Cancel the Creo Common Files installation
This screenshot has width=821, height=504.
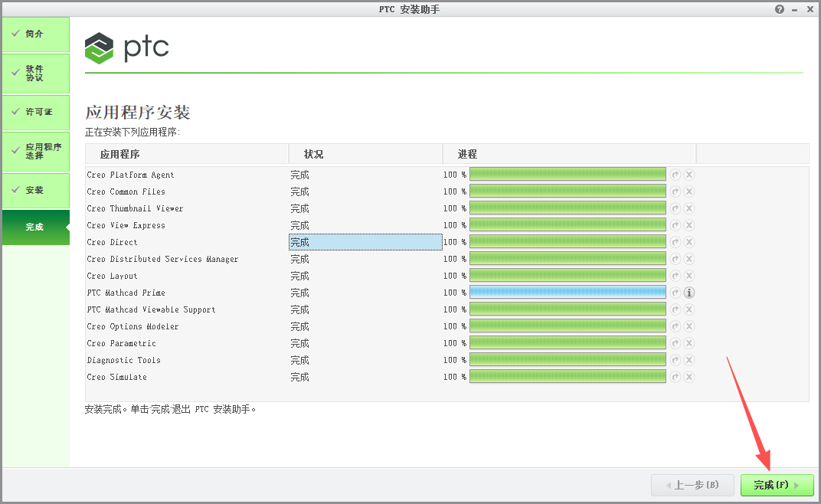pyautogui.click(x=689, y=191)
